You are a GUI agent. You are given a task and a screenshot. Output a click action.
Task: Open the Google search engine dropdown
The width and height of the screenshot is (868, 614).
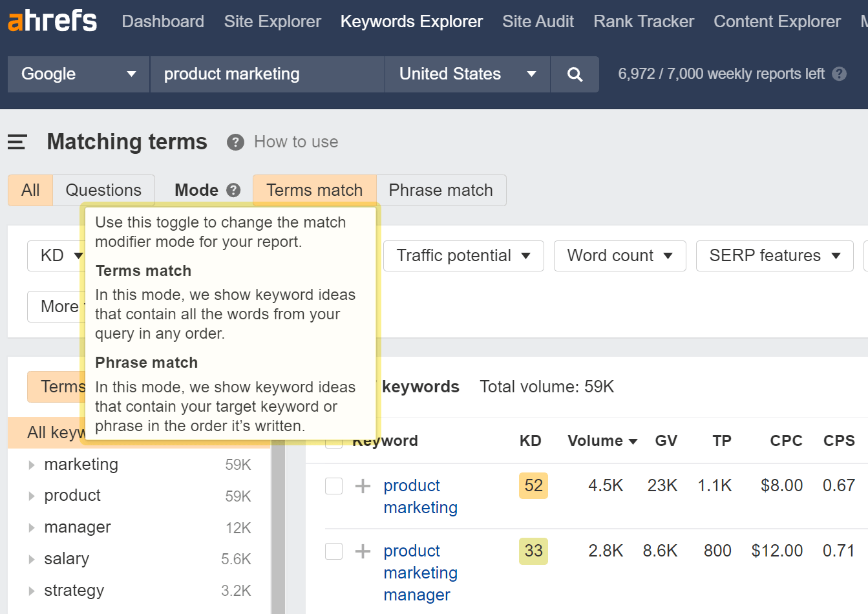click(78, 74)
